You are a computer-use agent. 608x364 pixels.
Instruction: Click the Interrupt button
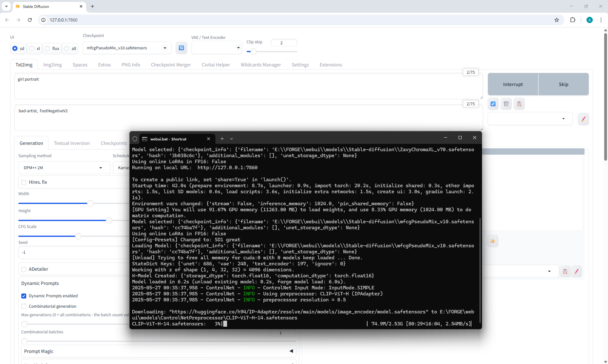pyautogui.click(x=513, y=84)
